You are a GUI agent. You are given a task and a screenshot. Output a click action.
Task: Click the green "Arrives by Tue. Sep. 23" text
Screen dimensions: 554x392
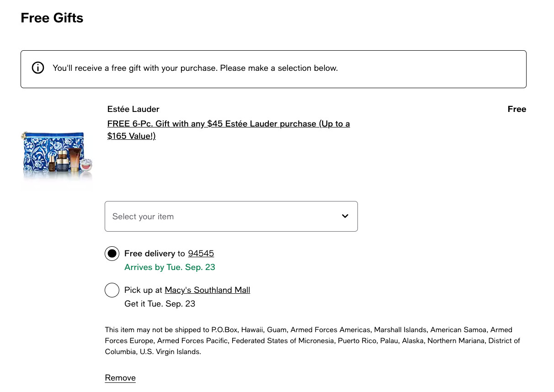click(170, 267)
